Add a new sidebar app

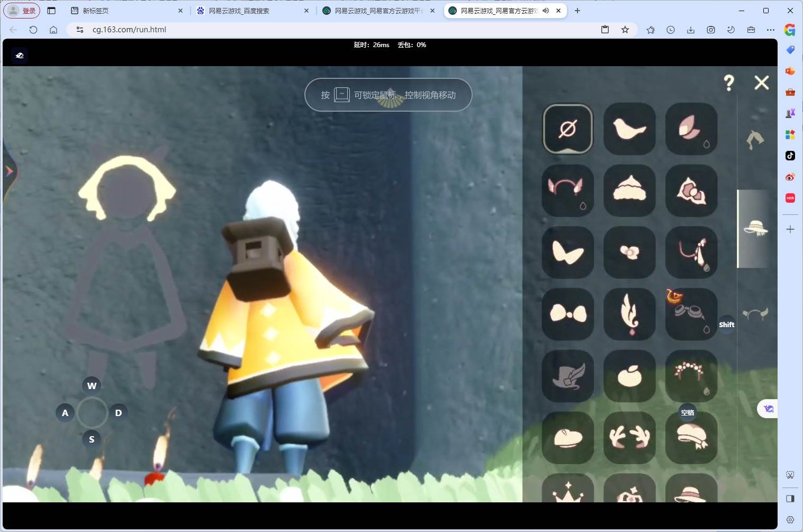[x=790, y=229]
